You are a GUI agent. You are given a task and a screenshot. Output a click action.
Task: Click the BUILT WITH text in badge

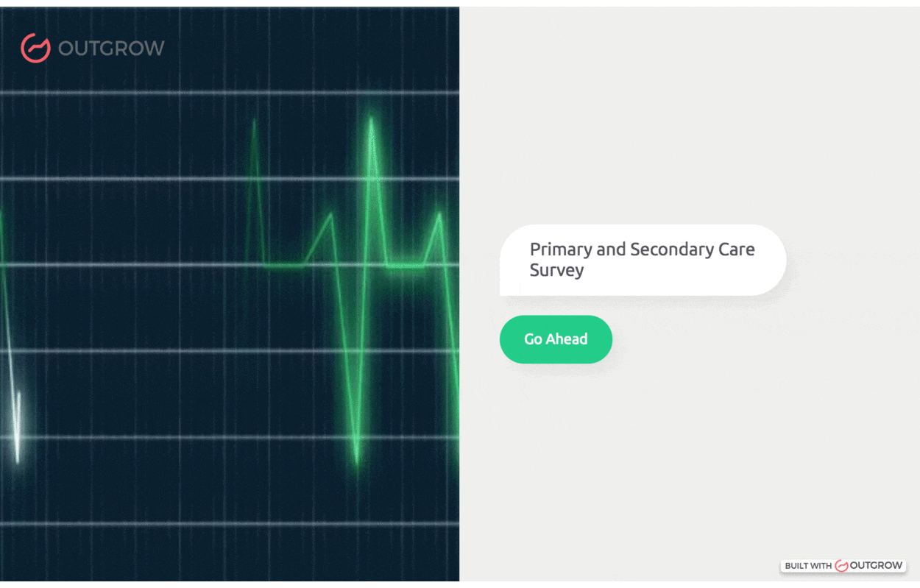point(808,566)
